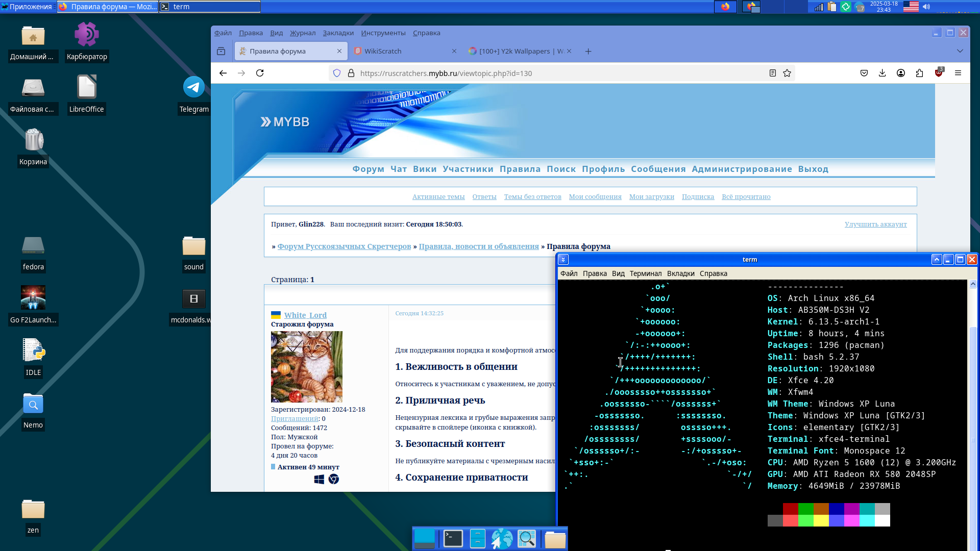Open the Терминал menu in term window
This screenshot has height=551, width=980.
[645, 273]
